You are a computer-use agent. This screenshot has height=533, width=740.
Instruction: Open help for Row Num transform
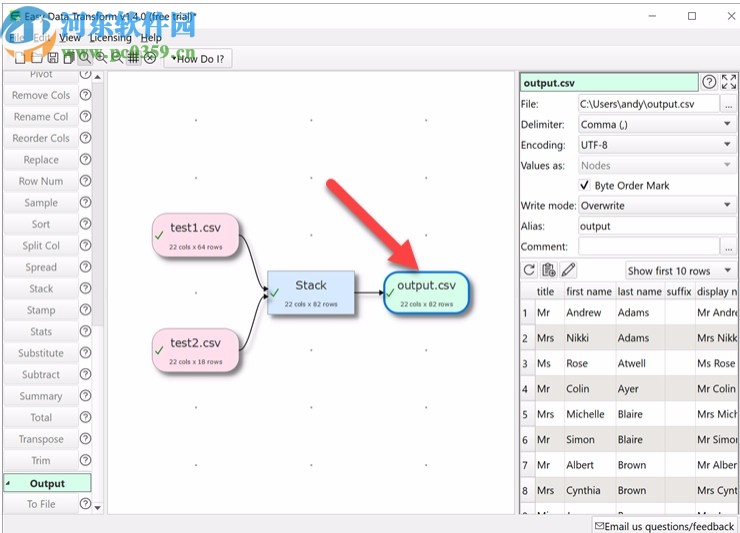(x=85, y=181)
